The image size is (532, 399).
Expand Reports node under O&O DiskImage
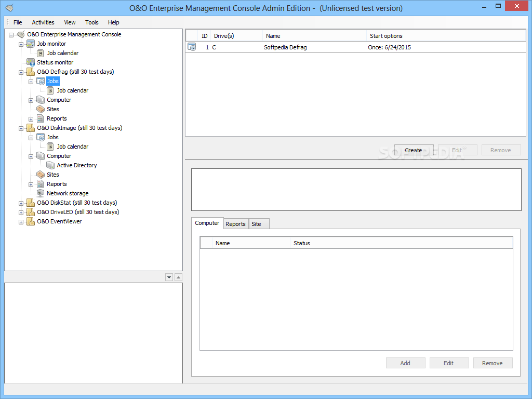[x=31, y=184]
